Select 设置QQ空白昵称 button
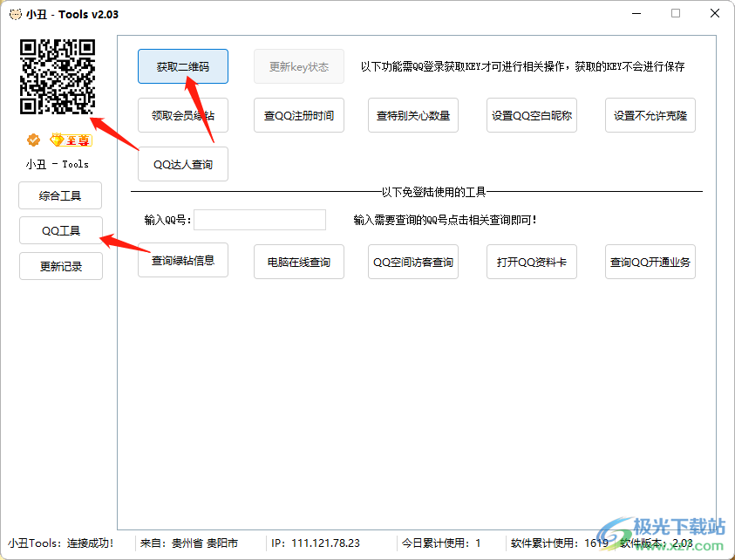 click(532, 115)
